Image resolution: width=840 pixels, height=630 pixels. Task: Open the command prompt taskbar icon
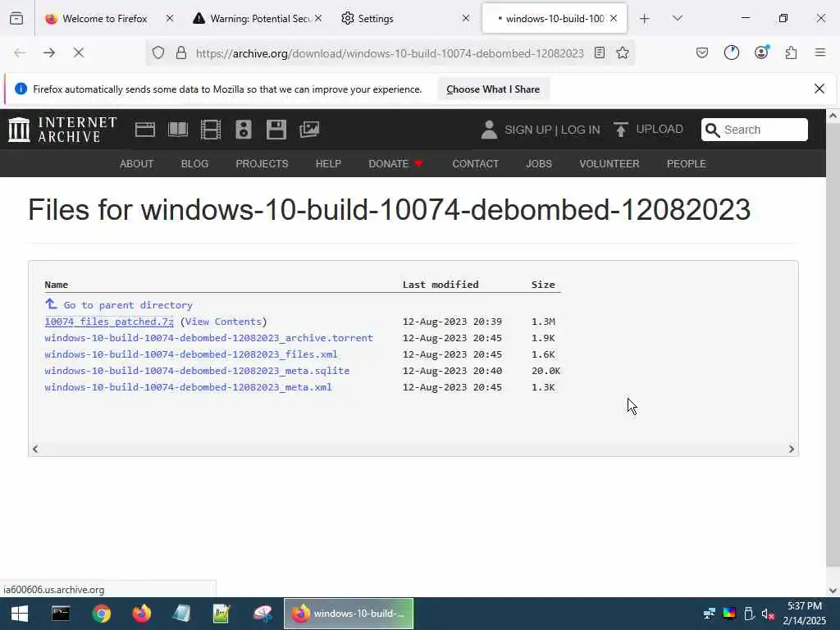tap(61, 614)
